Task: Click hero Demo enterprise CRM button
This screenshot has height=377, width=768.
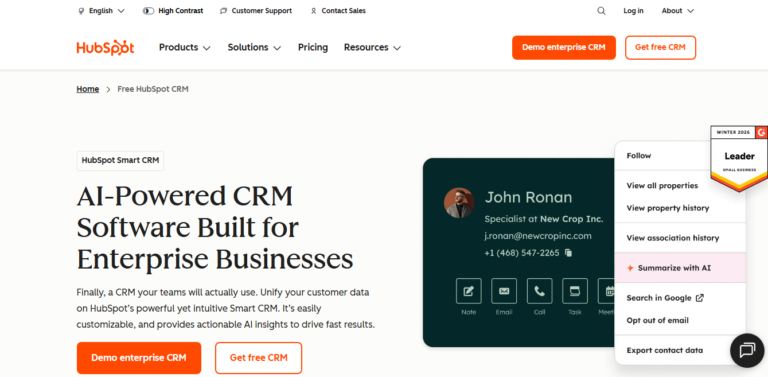Action: [x=139, y=358]
